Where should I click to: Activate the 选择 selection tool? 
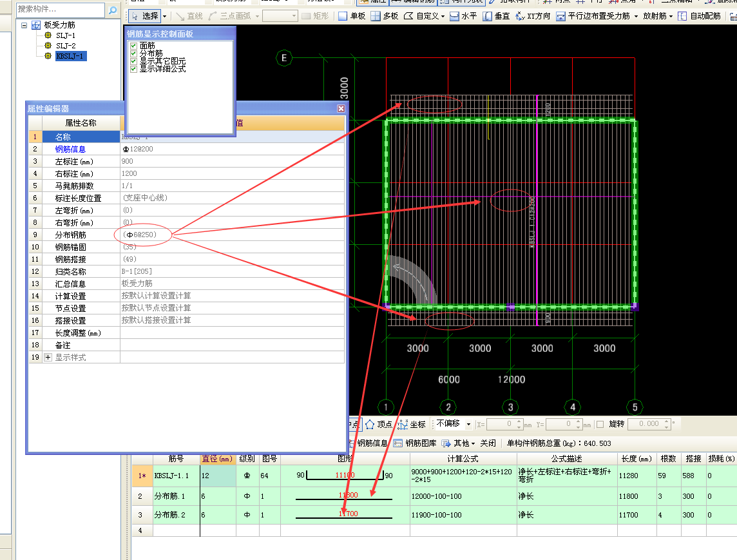(145, 17)
